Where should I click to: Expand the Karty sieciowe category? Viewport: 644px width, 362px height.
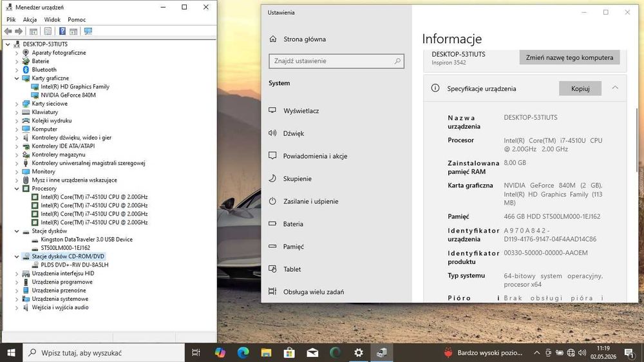tap(17, 104)
